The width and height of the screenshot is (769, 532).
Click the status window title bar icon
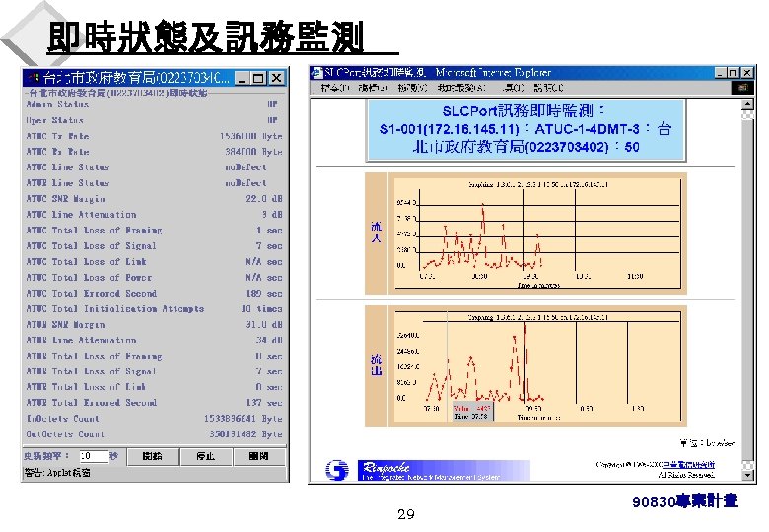click(34, 78)
